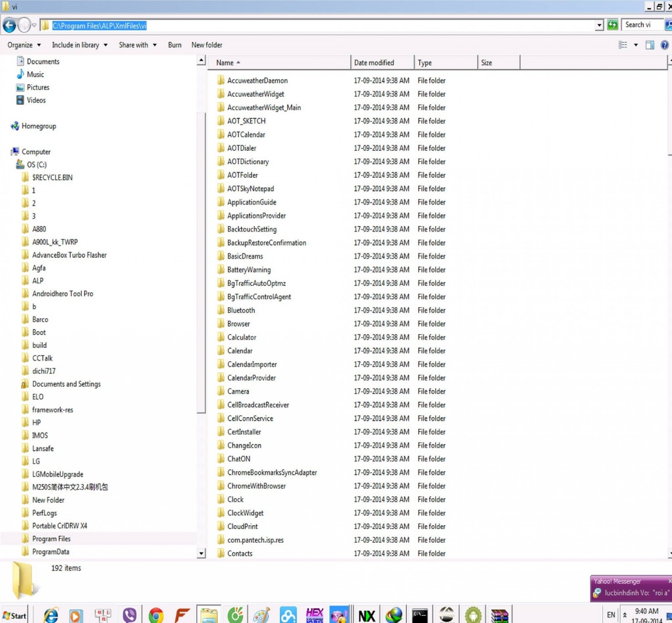Click New folder in the toolbar
Viewport: 672px width, 623px height.
207,45
